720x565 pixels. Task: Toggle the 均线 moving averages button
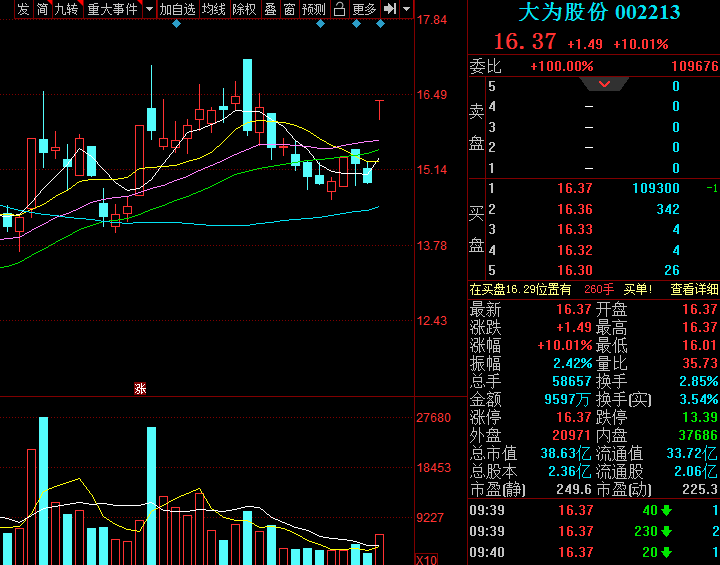[x=214, y=9]
